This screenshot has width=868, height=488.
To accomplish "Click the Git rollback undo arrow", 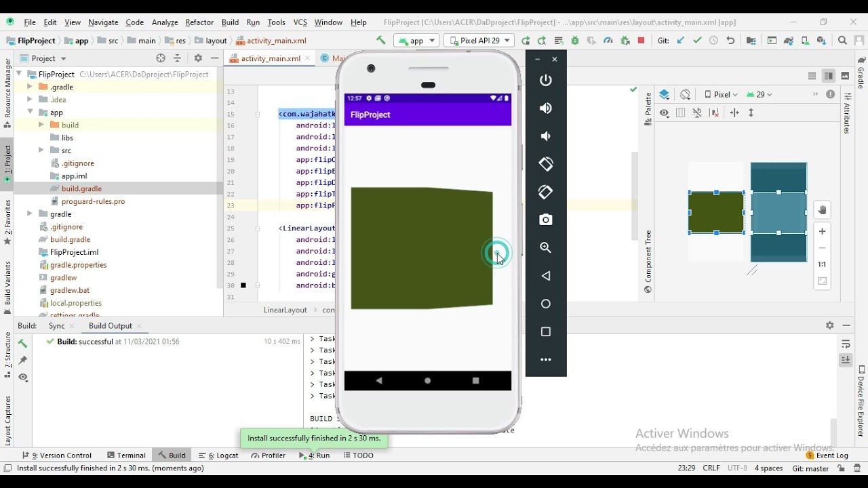I will (x=730, y=41).
